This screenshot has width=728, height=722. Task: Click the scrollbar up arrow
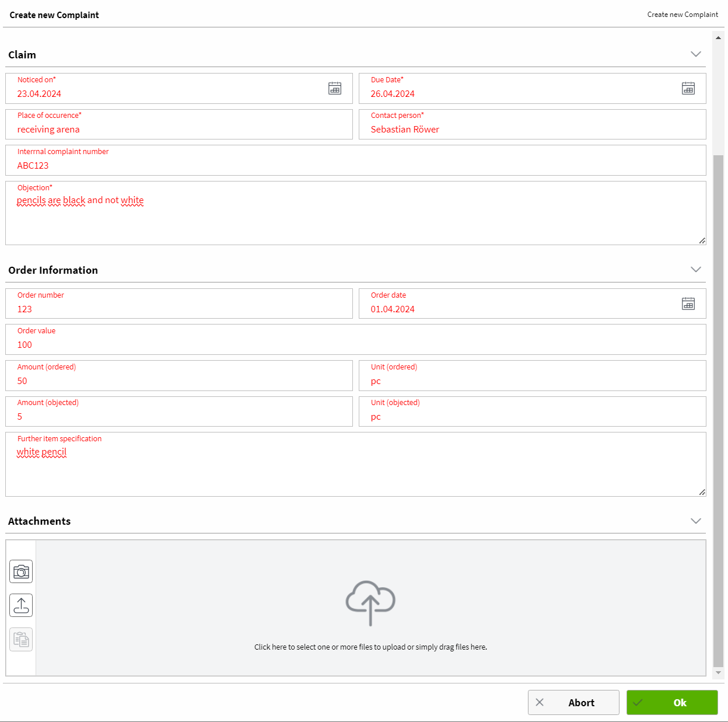(x=718, y=37)
